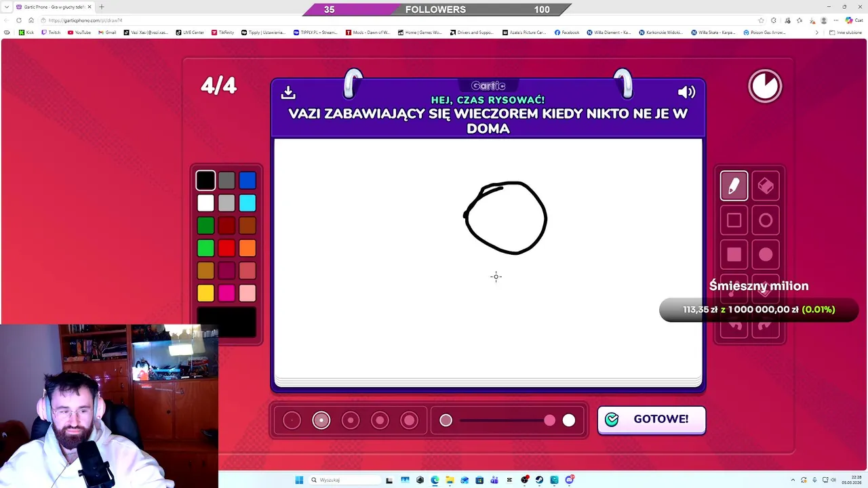Choose the largest brush size

click(409, 420)
